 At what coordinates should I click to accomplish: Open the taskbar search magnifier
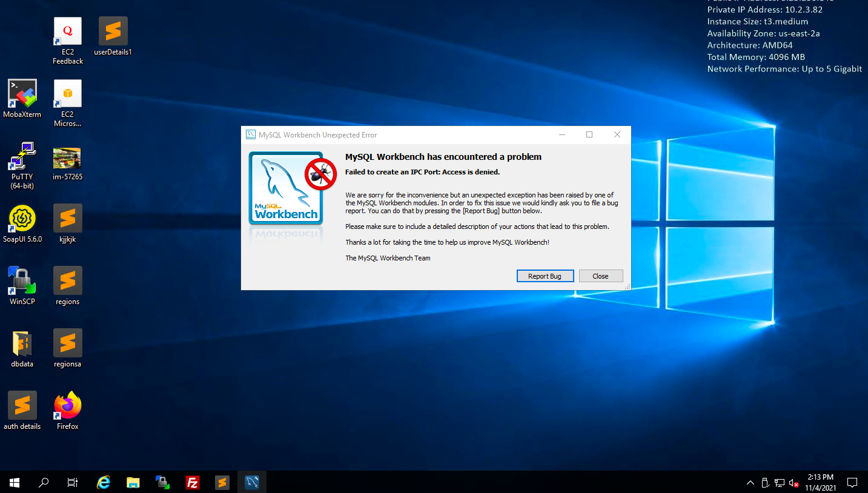(44, 482)
